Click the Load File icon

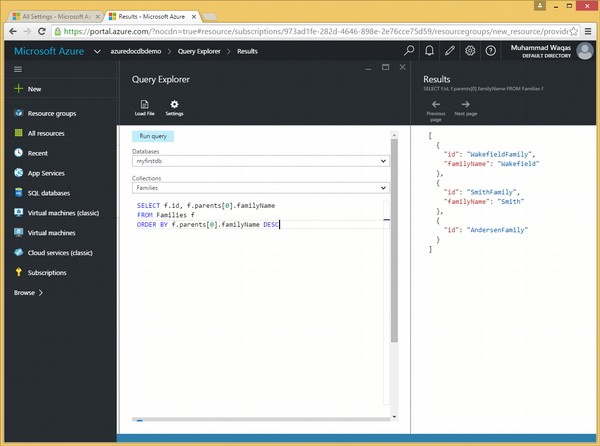tap(143, 105)
